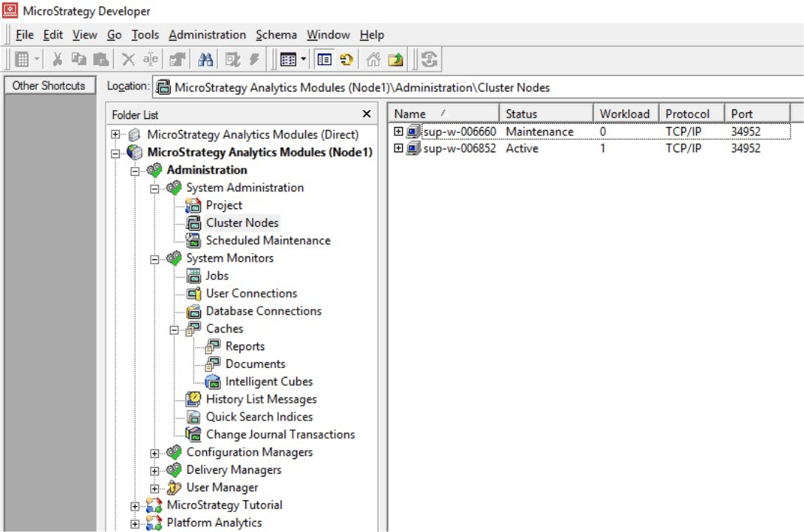Click the View mode grid icon
This screenshot has width=804, height=532.
[288, 59]
